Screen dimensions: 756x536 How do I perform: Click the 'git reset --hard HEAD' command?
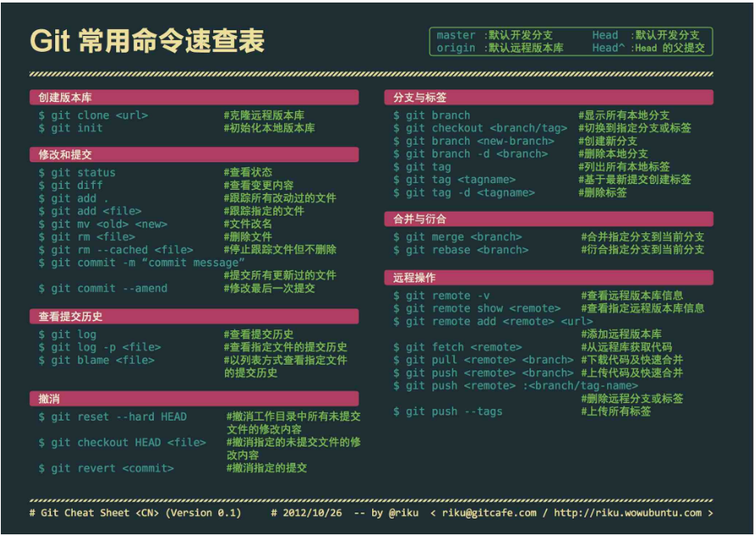[113, 417]
